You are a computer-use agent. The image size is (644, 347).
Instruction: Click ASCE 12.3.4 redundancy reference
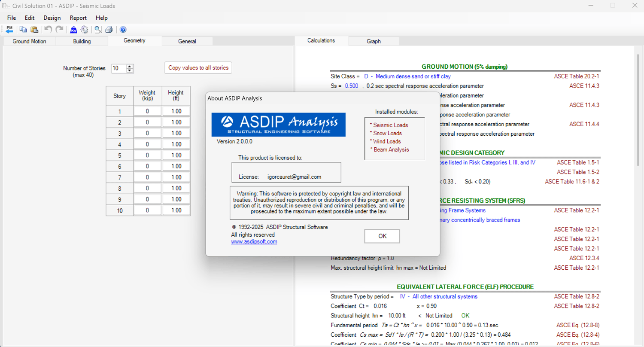coord(584,258)
